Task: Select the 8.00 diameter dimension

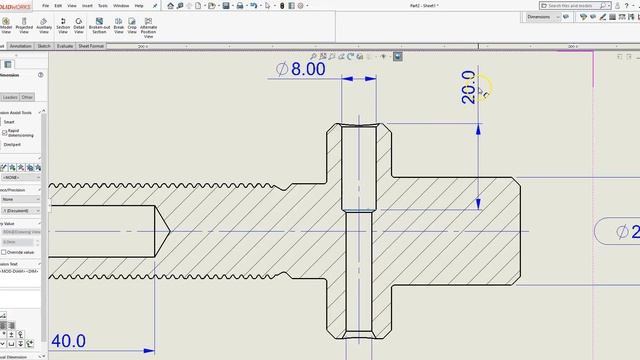Action: tap(301, 69)
